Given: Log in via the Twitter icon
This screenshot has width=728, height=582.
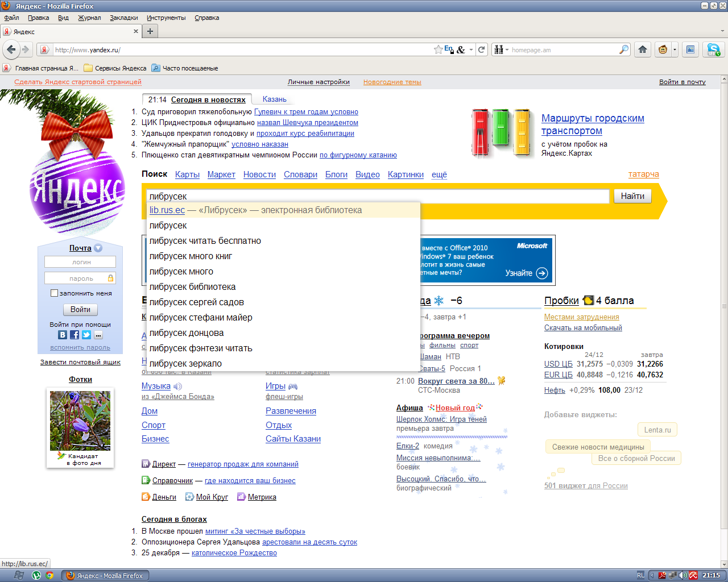Looking at the screenshot, I should (x=86, y=335).
